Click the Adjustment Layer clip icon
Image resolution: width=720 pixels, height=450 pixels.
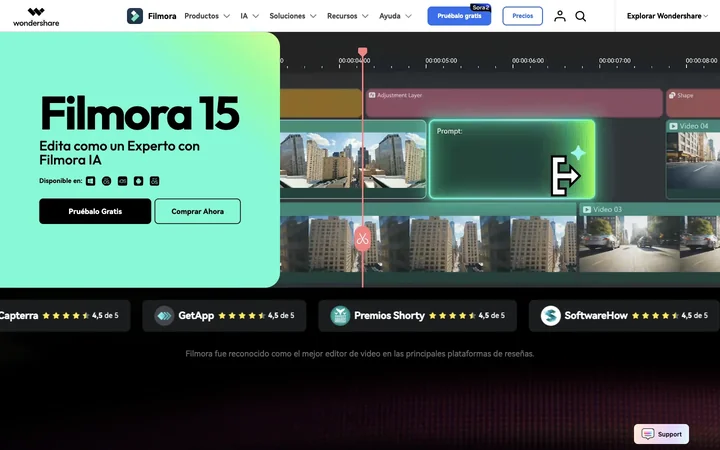click(372, 95)
